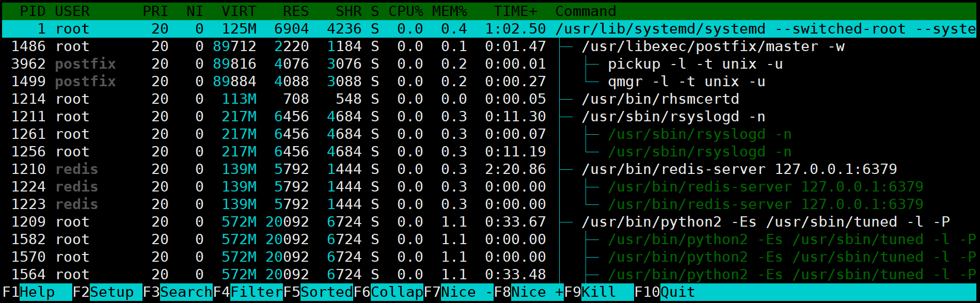
Task: Sort by the SHR column header
Action: (349, 11)
